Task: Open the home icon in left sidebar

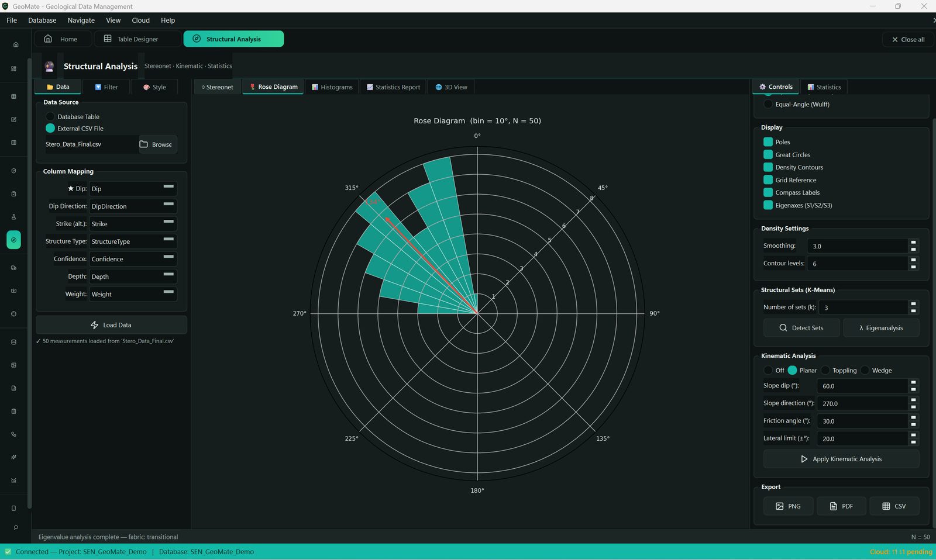Action: [16, 44]
